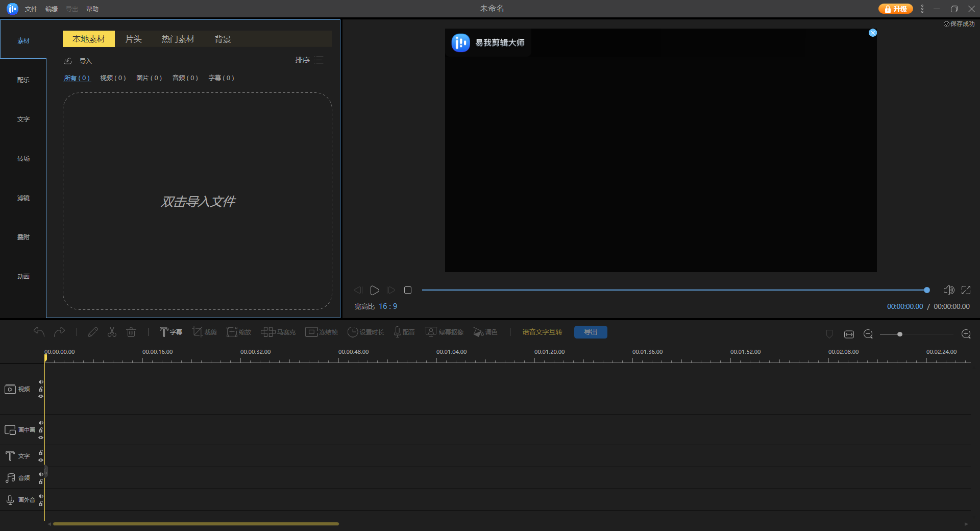Image resolution: width=980 pixels, height=531 pixels.
Task: Open fullscreen preview with expand icon
Action: point(966,290)
